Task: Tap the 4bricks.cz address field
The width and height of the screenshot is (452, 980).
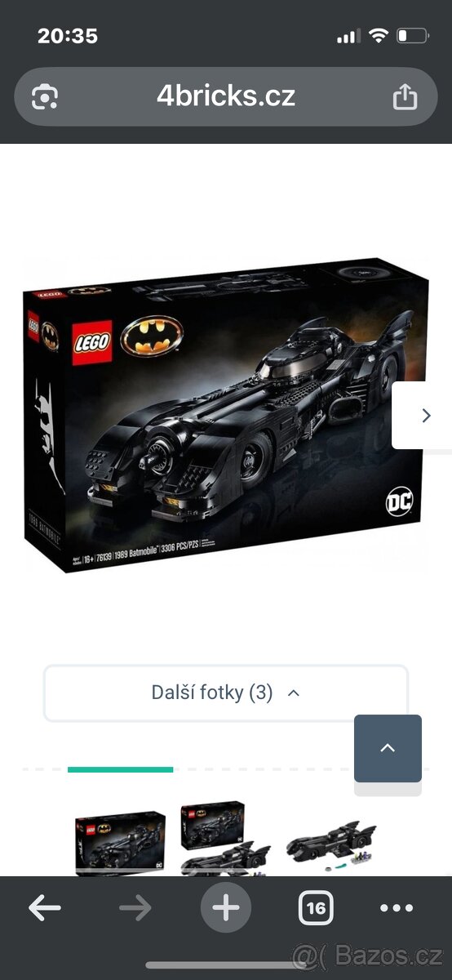Action: 226,96
